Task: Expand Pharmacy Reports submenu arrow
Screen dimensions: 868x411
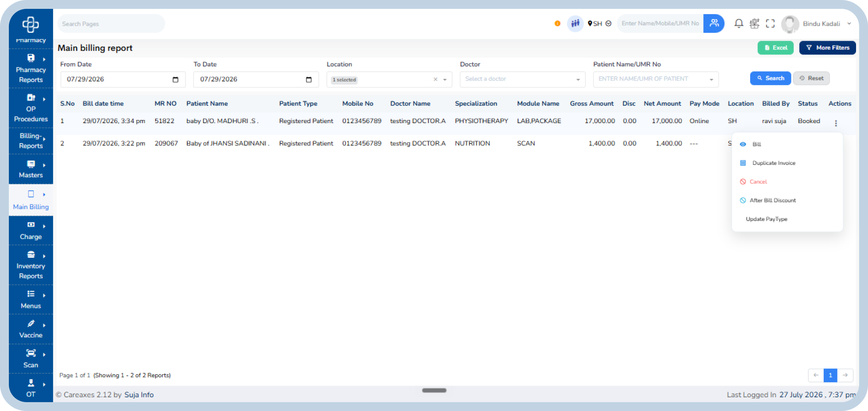Action: [x=44, y=59]
